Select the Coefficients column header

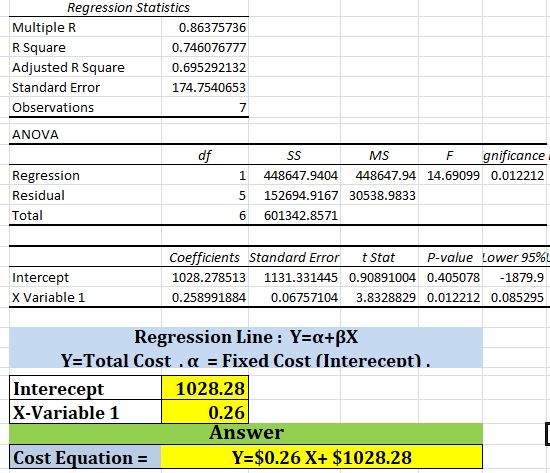[x=205, y=257]
